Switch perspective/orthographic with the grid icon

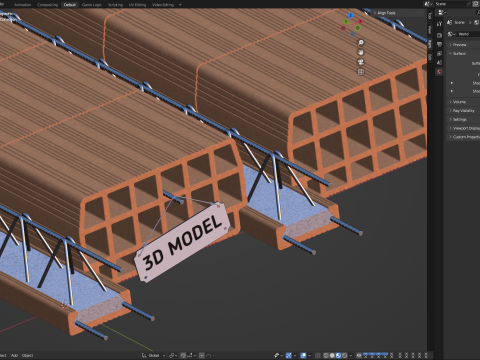point(361,72)
